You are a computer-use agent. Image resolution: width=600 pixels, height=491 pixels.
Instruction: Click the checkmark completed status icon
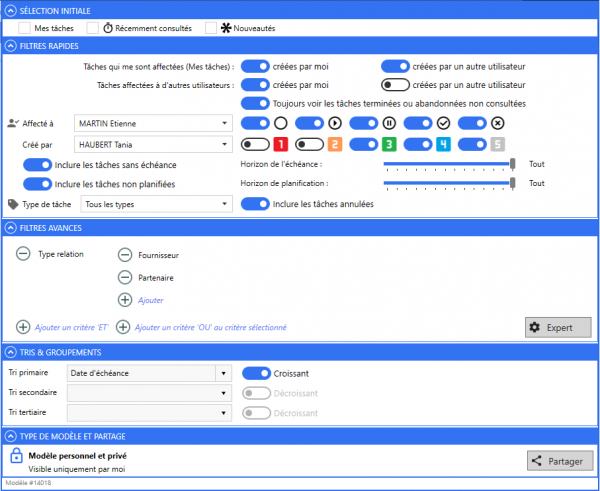point(443,123)
